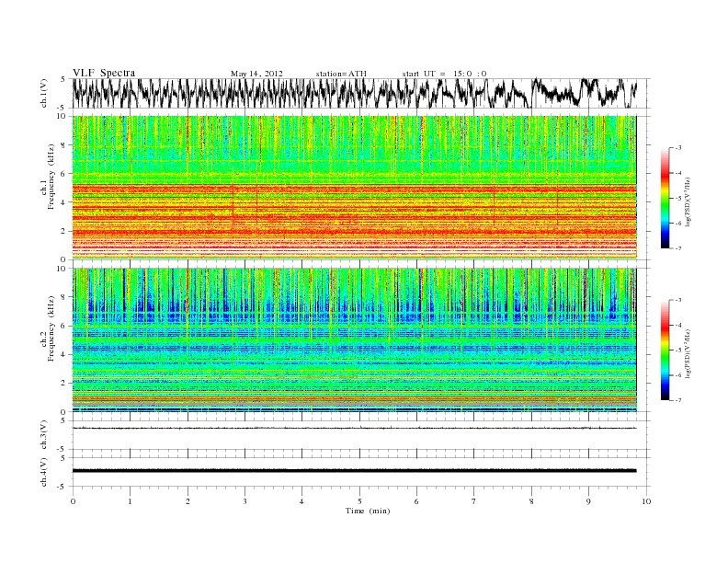Click inside the ch.2 frequency spectrogram
The width and height of the screenshot is (728, 563).
tap(354, 340)
